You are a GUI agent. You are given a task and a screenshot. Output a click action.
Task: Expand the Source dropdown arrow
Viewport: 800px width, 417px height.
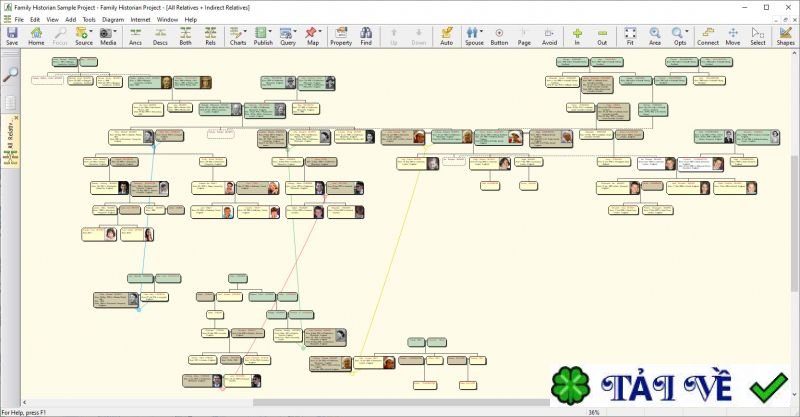[x=91, y=32]
